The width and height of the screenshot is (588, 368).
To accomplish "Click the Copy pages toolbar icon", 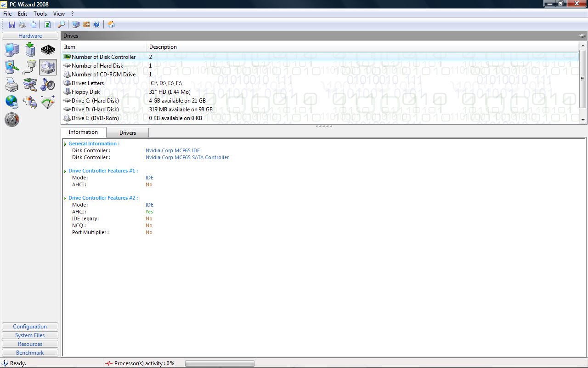I will pos(33,24).
